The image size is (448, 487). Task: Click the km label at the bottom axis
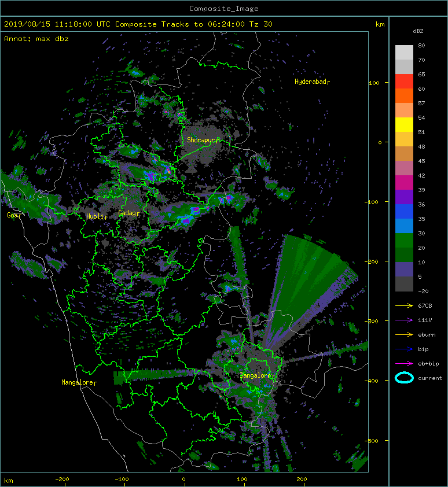[9, 481]
